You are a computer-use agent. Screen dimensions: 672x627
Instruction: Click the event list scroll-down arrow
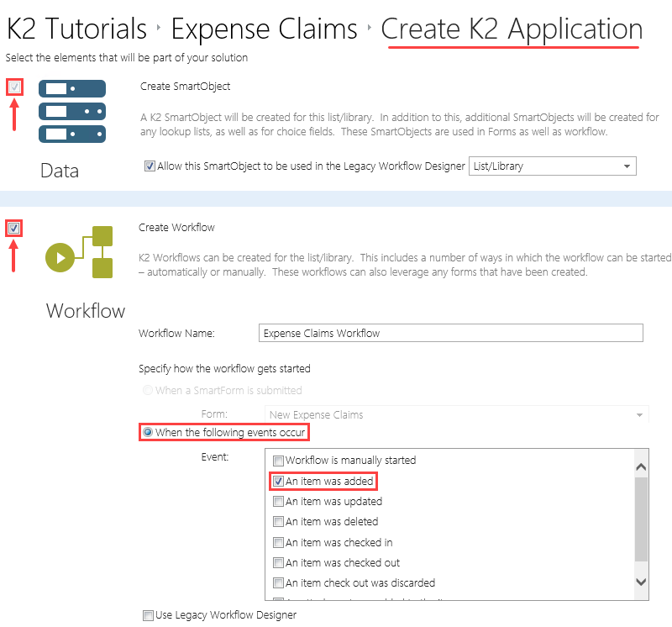[641, 582]
